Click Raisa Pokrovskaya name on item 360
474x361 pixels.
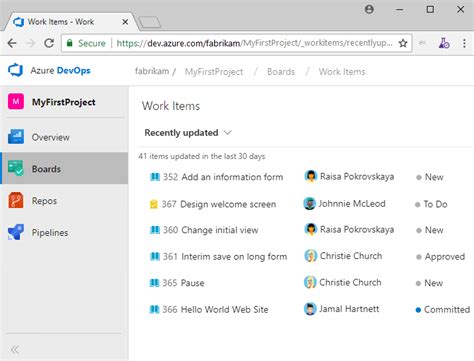pos(357,229)
